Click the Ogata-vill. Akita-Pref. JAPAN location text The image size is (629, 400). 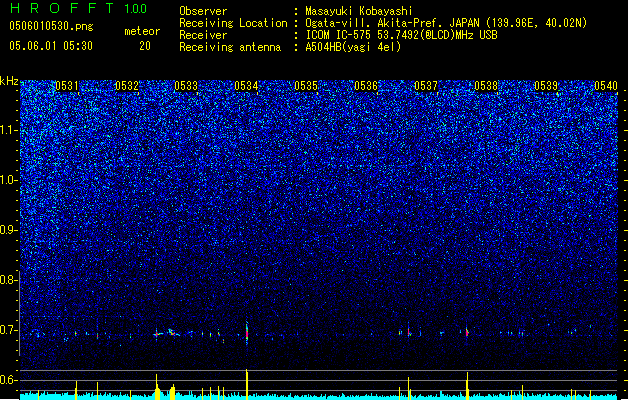(446, 23)
